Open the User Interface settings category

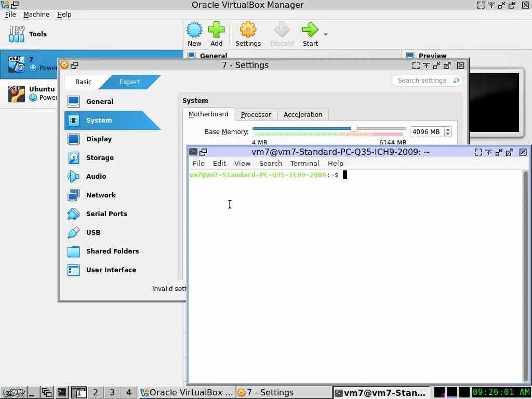(x=112, y=270)
